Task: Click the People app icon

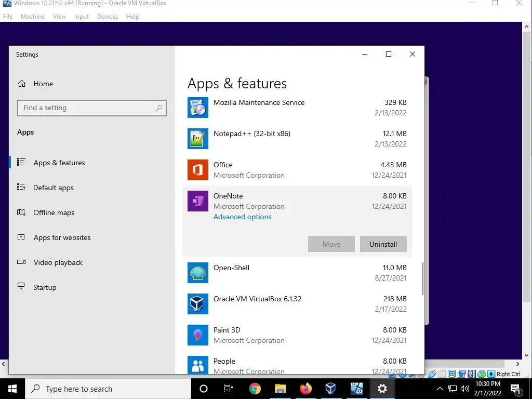Action: click(198, 365)
